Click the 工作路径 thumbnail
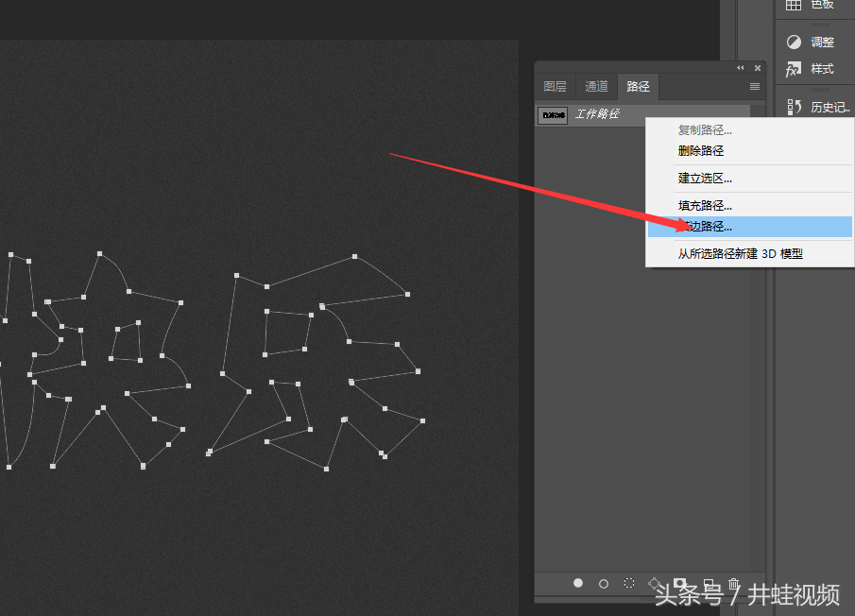Screen dimensions: 855x616 point(553,115)
